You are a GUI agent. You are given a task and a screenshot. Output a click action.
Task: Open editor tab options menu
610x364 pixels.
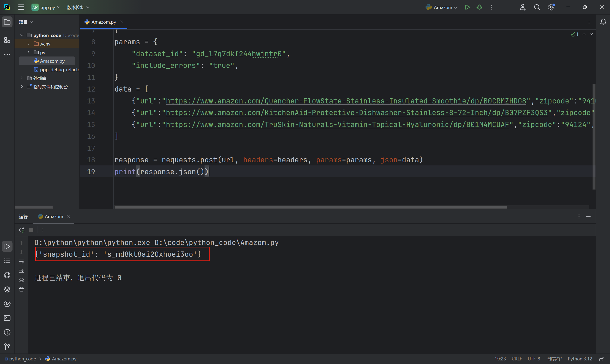coord(589,22)
